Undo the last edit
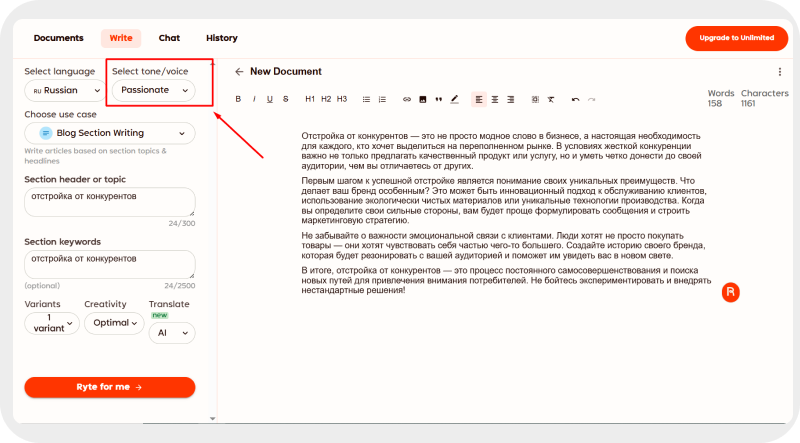 [x=576, y=100]
